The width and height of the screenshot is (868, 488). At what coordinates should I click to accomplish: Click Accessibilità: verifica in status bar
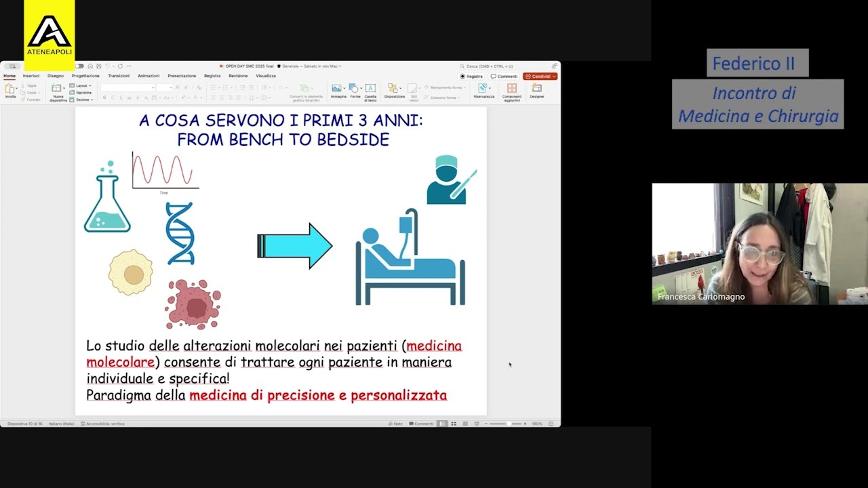click(102, 424)
